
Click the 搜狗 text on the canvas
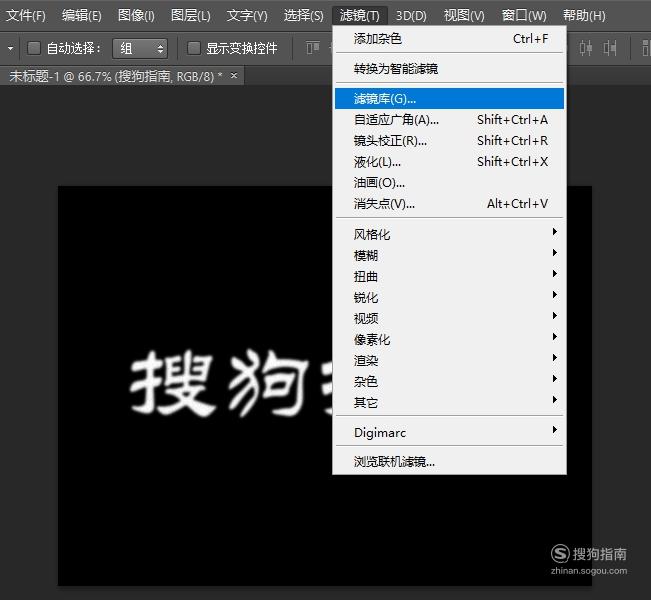point(220,383)
